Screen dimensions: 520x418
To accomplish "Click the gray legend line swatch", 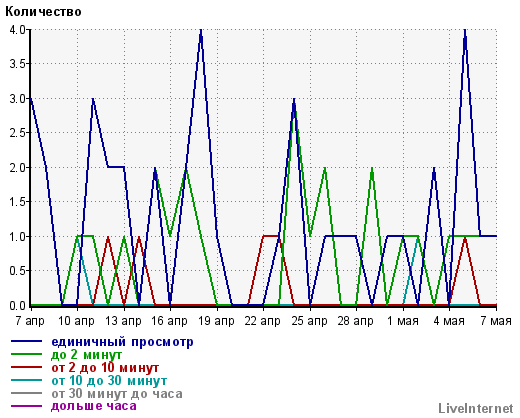I will tap(27, 393).
